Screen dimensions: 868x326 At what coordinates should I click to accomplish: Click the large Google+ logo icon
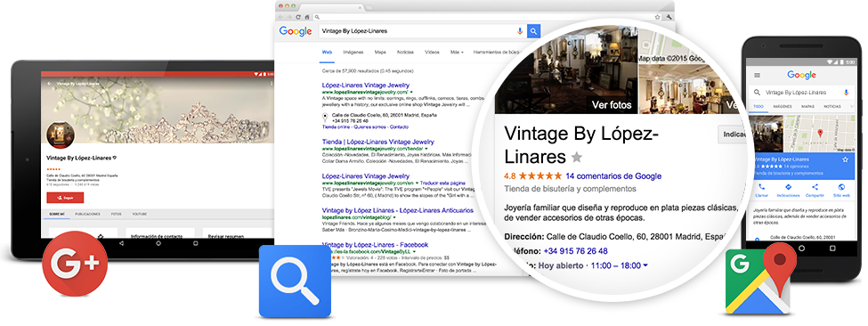click(75, 264)
